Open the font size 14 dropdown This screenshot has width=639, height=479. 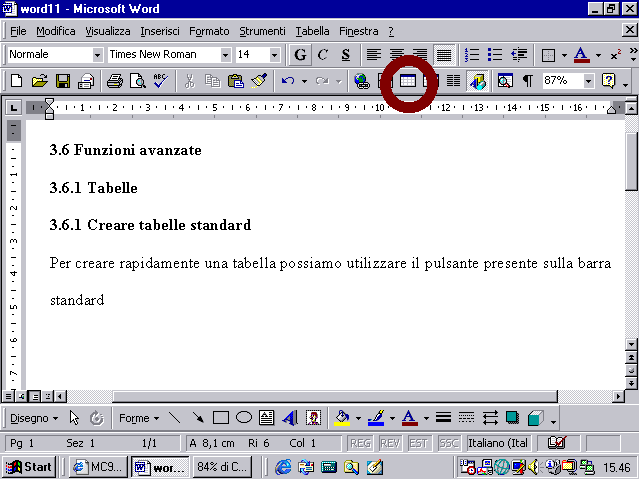tap(274, 55)
